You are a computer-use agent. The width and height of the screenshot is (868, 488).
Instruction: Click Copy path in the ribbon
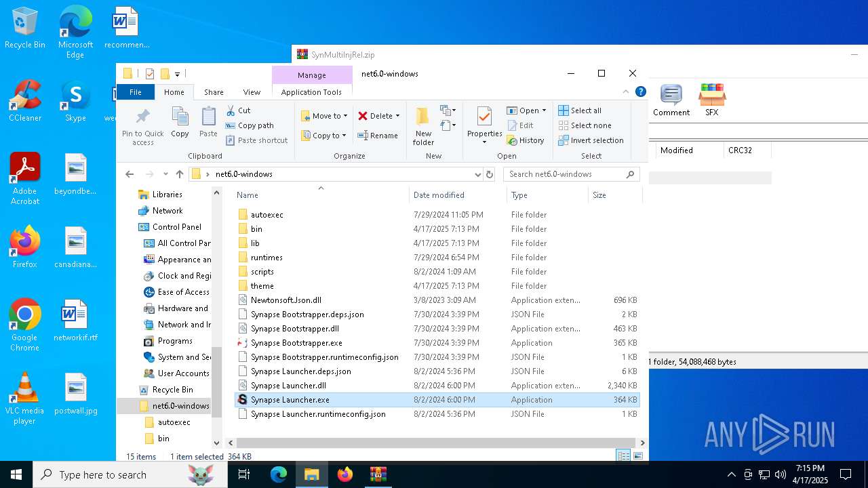(249, 125)
